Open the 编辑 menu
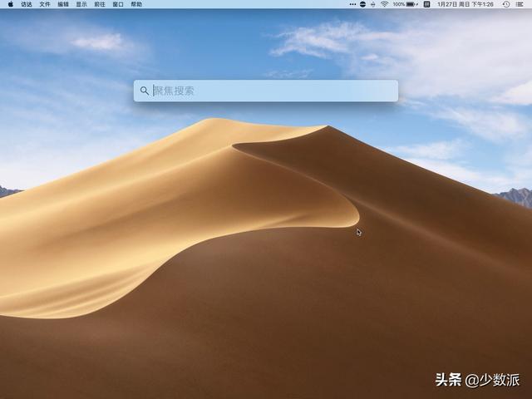 tap(63, 4)
